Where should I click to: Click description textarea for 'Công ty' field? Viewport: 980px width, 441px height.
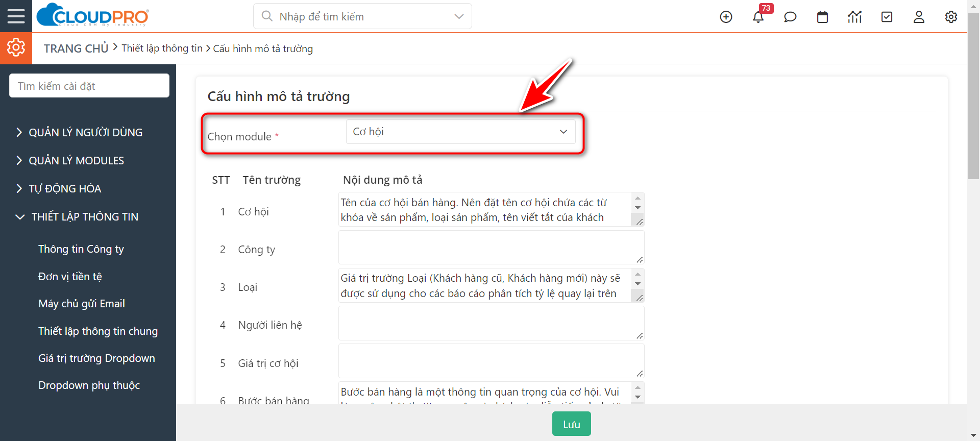coord(491,247)
